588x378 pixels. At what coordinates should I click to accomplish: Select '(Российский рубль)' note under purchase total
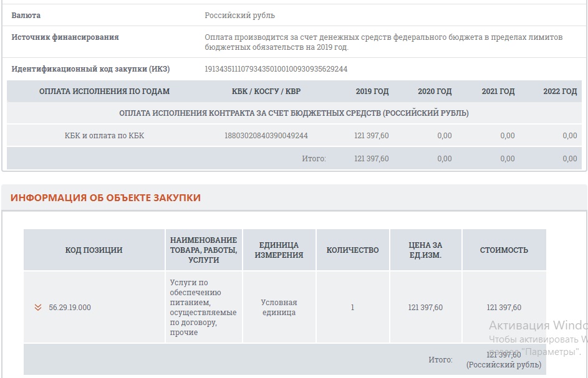[504, 364]
